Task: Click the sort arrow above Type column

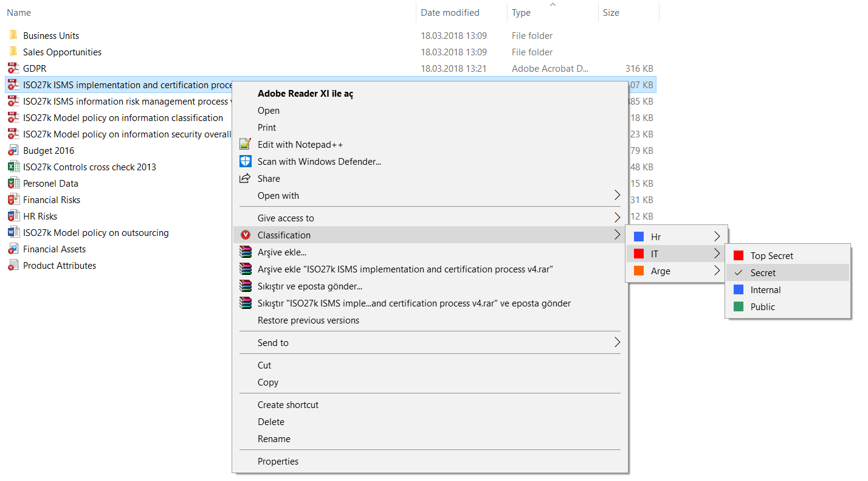Action: point(553,4)
